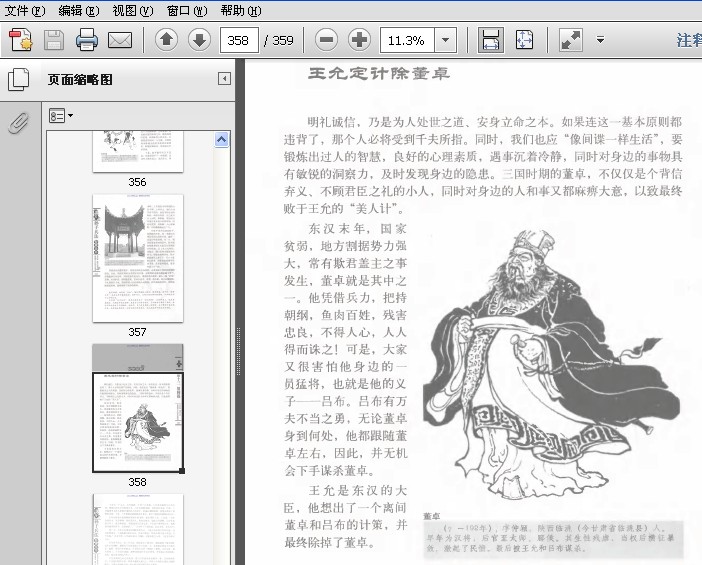Image resolution: width=702 pixels, height=565 pixels.
Task: Click the 董卓 caption label
Action: pos(432,516)
